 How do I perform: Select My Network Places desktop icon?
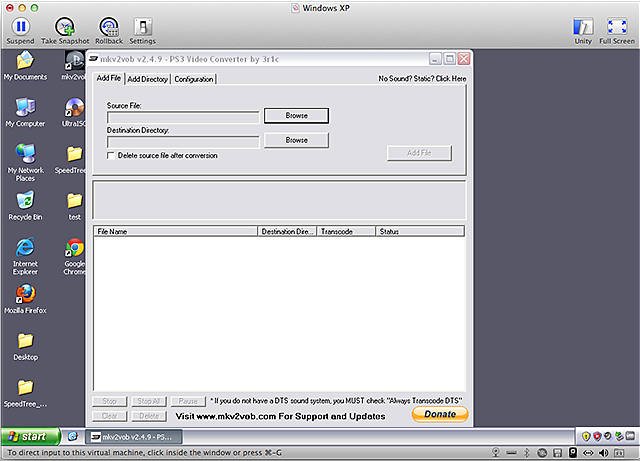(x=25, y=162)
